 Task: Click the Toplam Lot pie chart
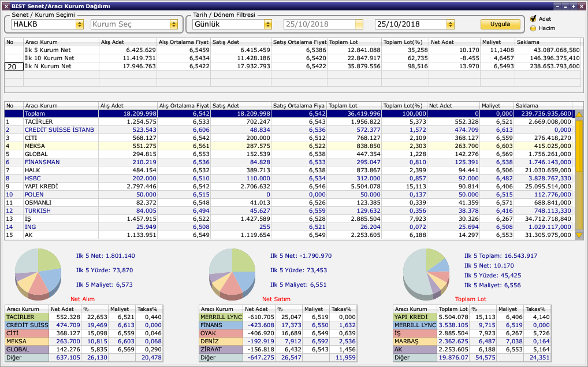(426, 273)
